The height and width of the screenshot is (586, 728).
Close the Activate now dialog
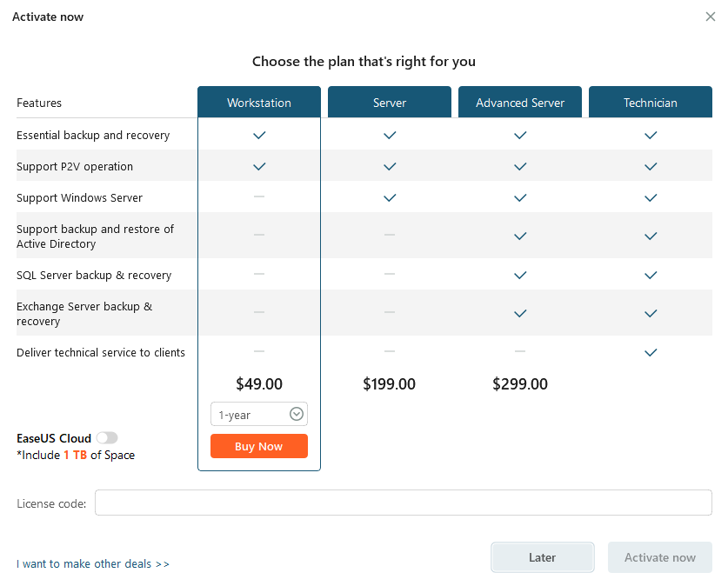tap(711, 17)
